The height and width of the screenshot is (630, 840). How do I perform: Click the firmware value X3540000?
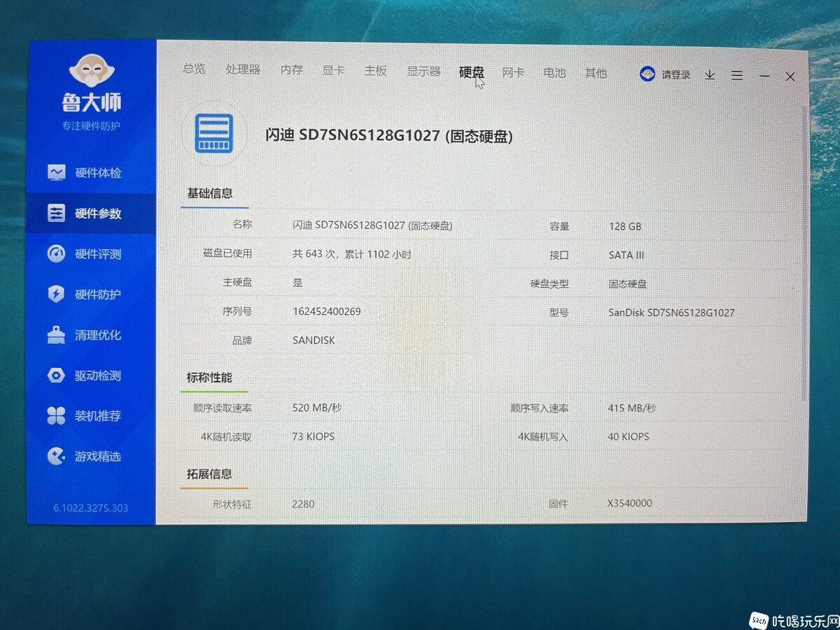630,503
